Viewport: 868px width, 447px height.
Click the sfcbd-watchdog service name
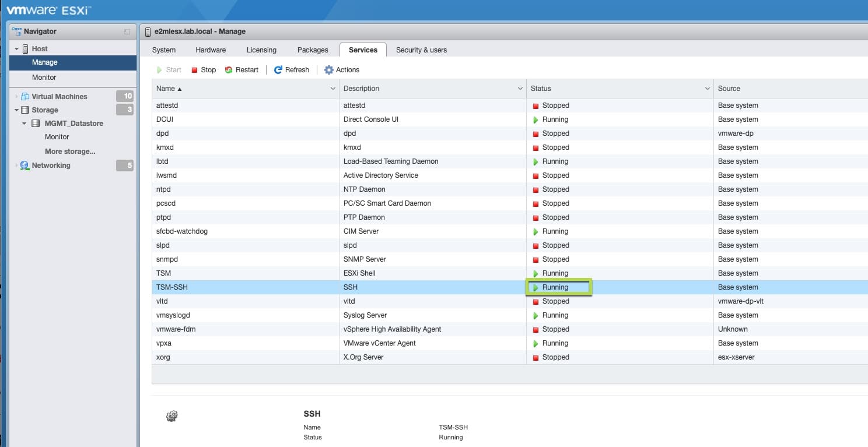pos(182,231)
